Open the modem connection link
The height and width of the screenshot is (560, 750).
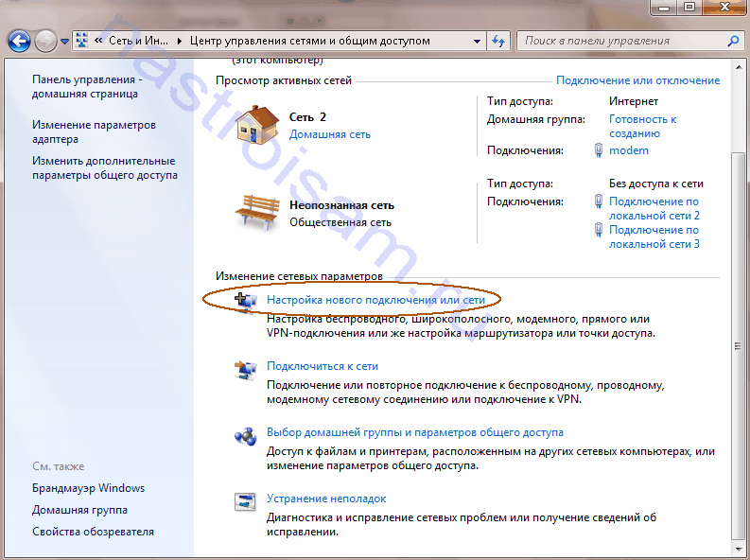629,150
